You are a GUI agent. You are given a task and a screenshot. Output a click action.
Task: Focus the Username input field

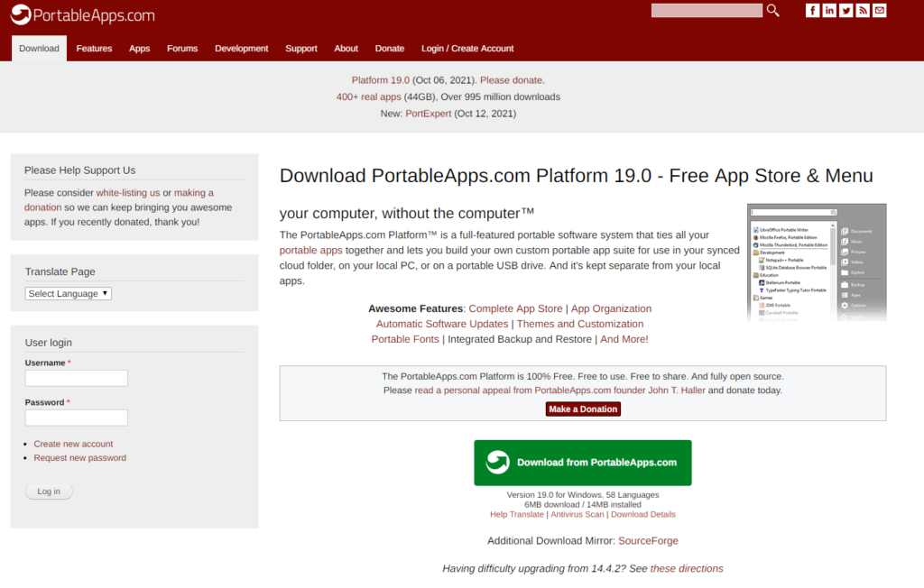[76, 378]
